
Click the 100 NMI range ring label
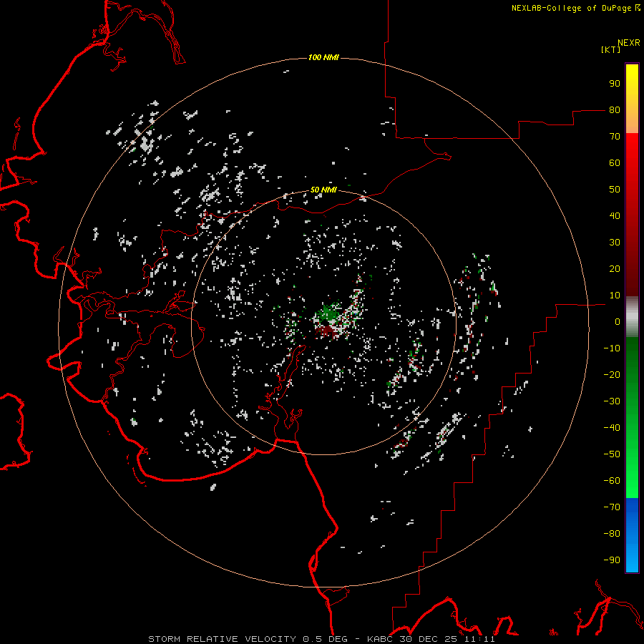click(323, 57)
